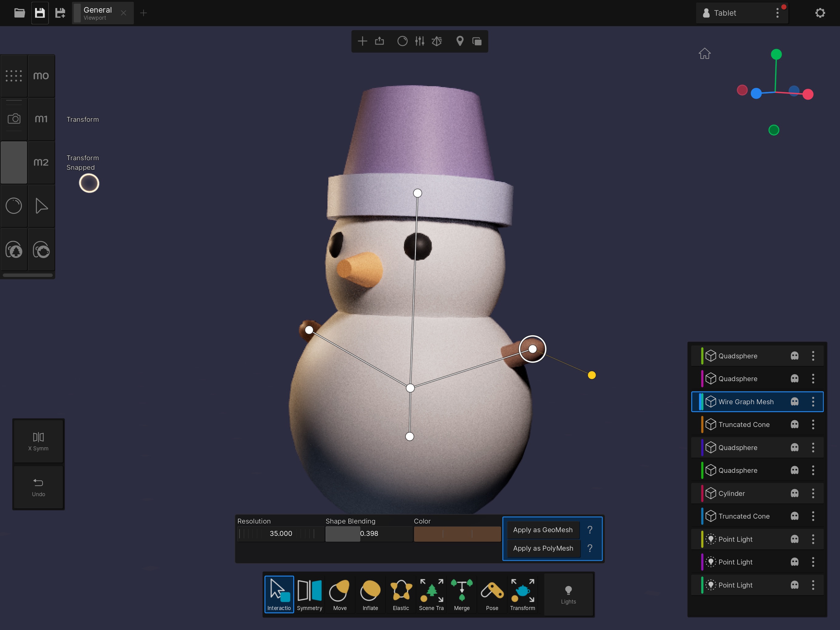The height and width of the screenshot is (630, 840).
Task: Click the Save as new icon
Action: click(x=60, y=13)
